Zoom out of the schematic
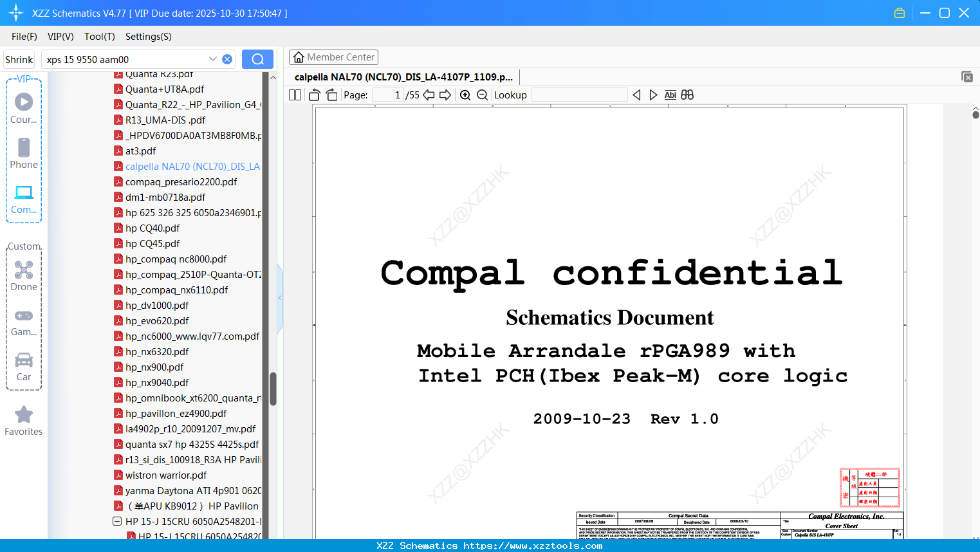The width and height of the screenshot is (980, 552). [x=482, y=95]
